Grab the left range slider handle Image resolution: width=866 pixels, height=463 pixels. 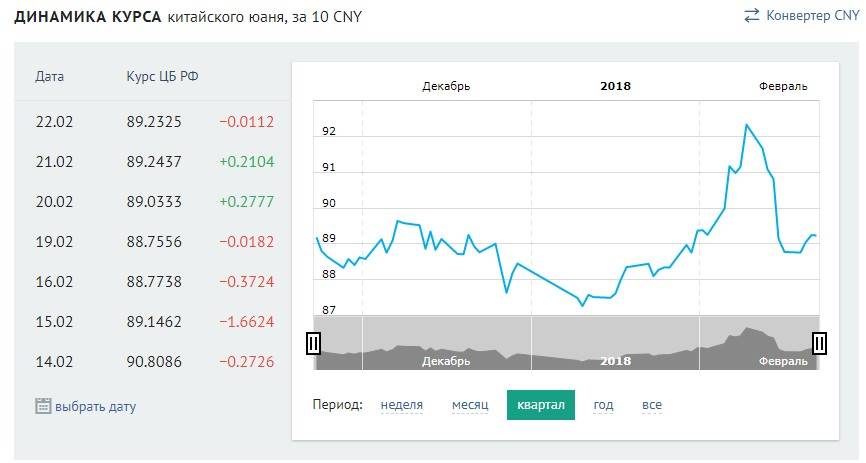pyautogui.click(x=313, y=343)
